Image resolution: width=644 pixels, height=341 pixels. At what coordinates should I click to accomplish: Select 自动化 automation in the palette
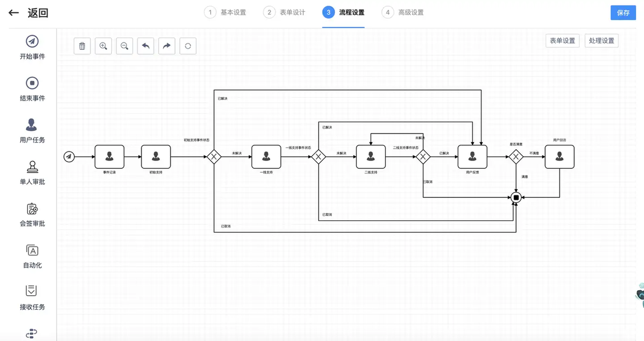pyautogui.click(x=32, y=257)
